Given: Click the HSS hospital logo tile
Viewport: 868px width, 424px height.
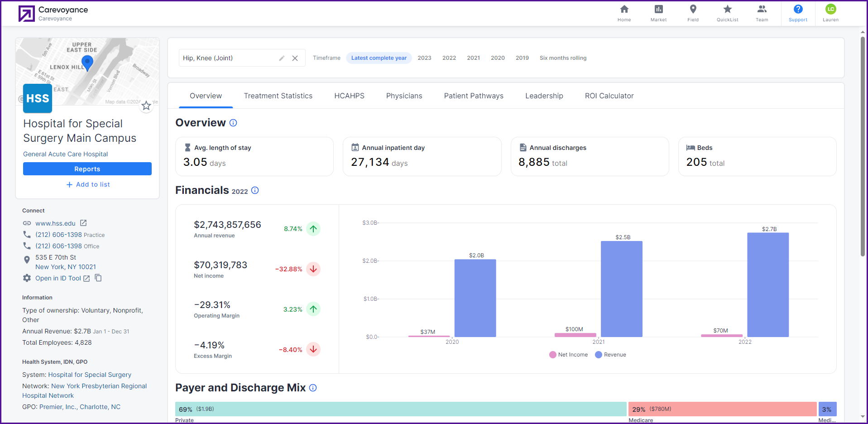Looking at the screenshot, I should (38, 98).
